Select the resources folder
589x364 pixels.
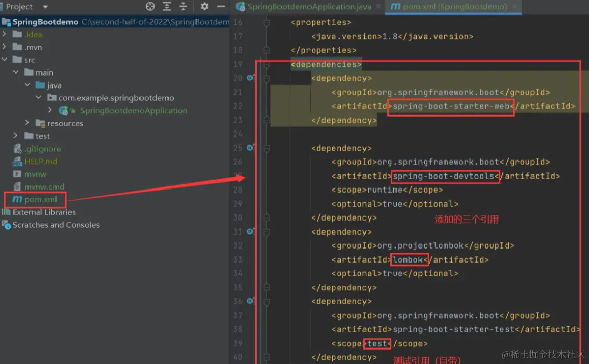pos(65,123)
